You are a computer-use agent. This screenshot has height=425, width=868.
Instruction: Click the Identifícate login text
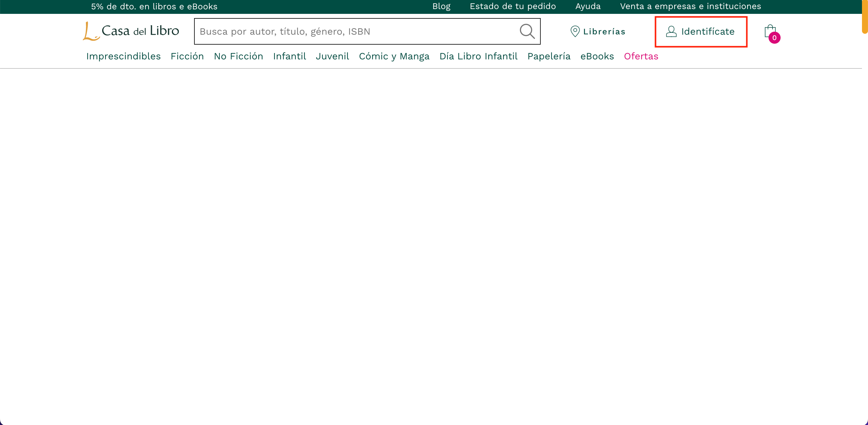708,32
